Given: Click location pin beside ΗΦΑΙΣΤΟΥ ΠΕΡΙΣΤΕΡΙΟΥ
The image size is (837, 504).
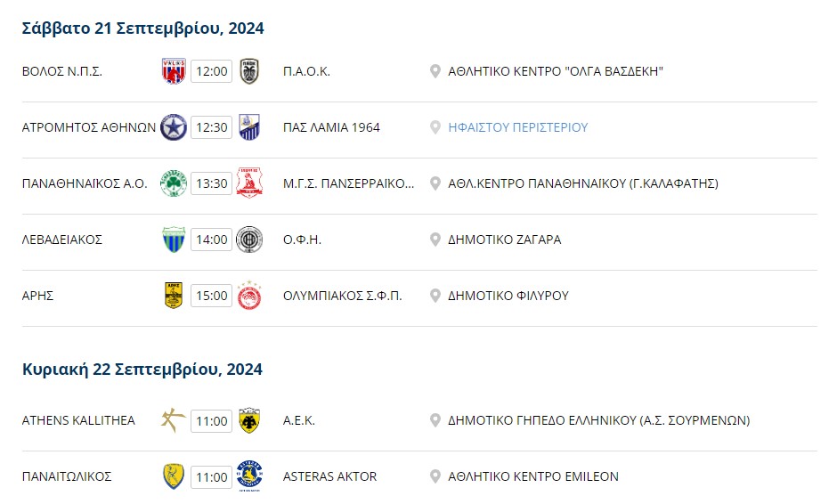Looking at the screenshot, I should coord(435,127).
